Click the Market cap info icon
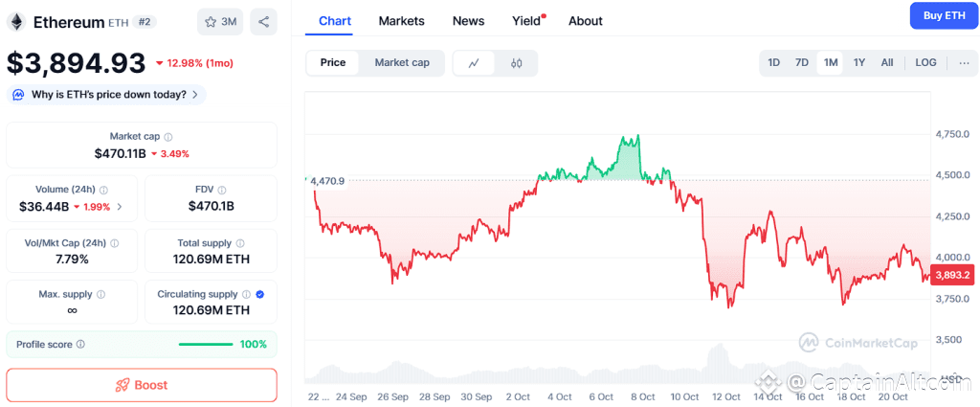This screenshot has width=980, height=407. tap(168, 138)
